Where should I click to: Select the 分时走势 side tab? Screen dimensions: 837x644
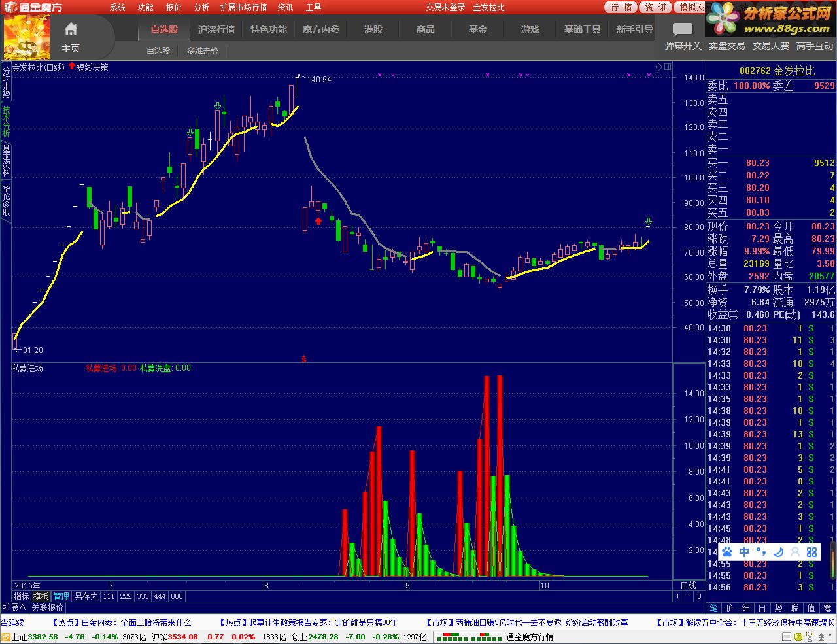pyautogui.click(x=6, y=82)
